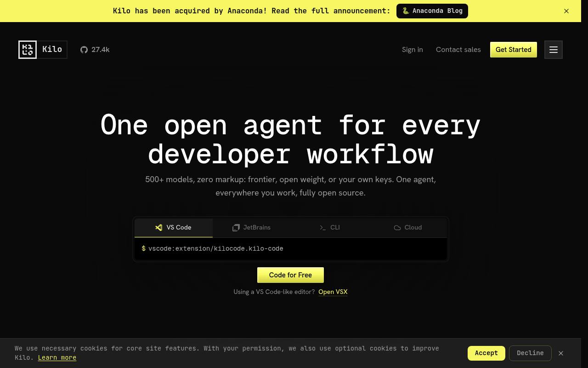Click the Code for Free button
Viewport: 588px width, 368px height.
[x=290, y=275]
